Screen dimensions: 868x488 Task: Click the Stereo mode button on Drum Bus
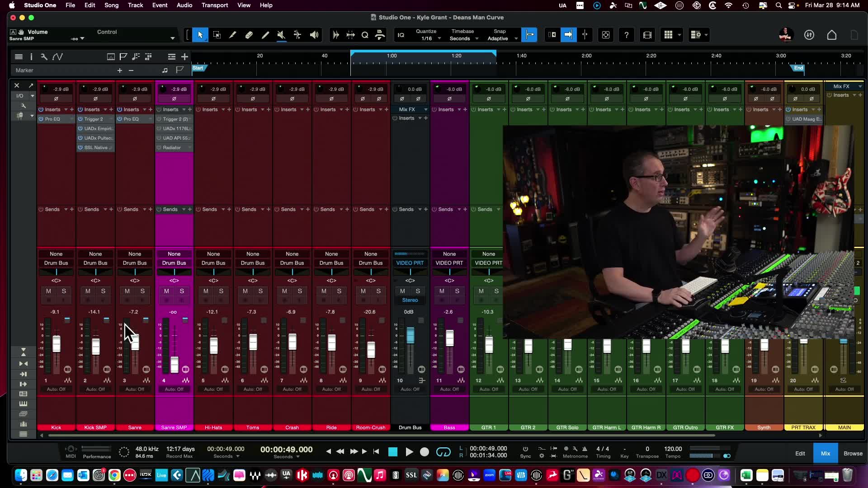410,300
